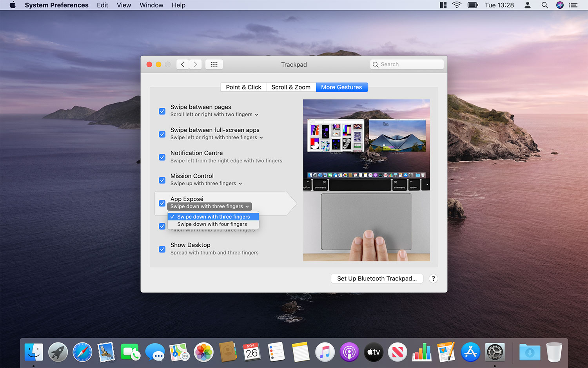The height and width of the screenshot is (368, 588).
Task: Toggle the Show Desktop checkbox
Action: [x=162, y=249]
